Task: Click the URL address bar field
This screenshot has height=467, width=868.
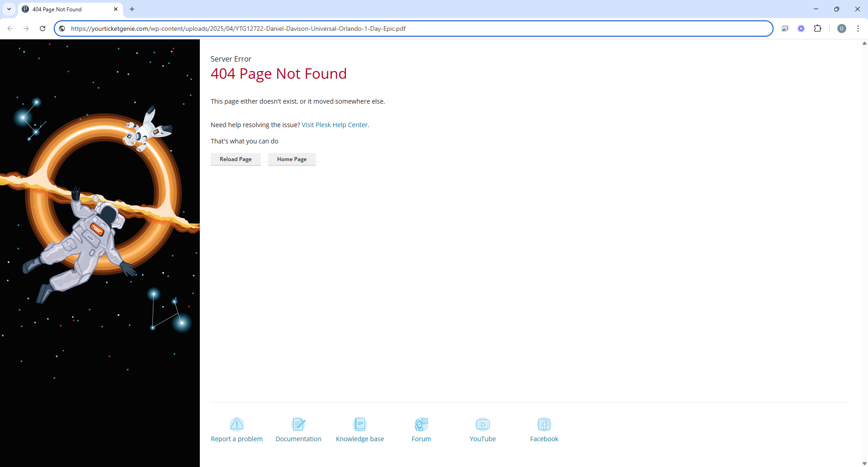Action: (x=413, y=29)
